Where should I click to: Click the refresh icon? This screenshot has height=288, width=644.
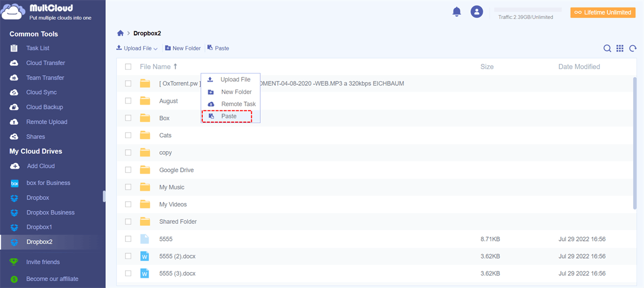coord(633,48)
